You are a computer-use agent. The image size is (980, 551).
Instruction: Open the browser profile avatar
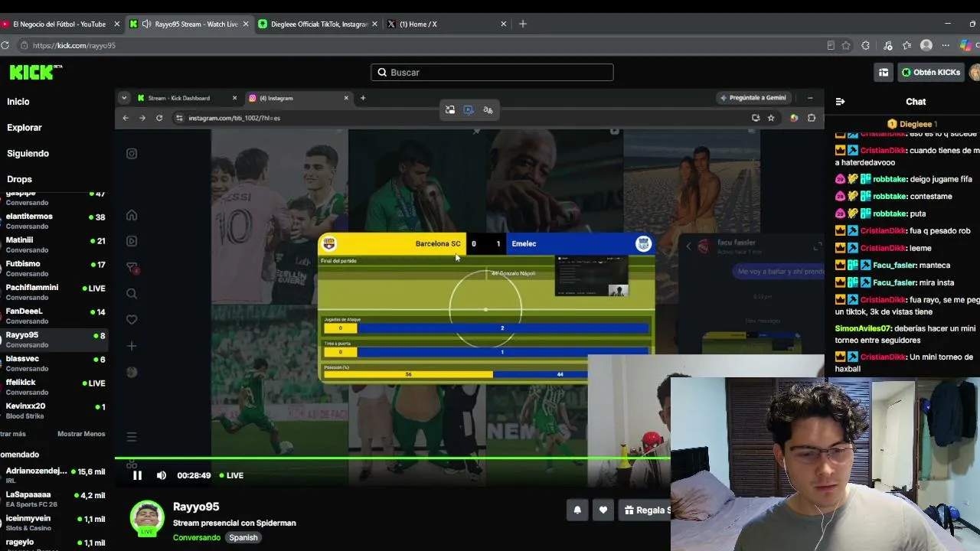coord(926,45)
